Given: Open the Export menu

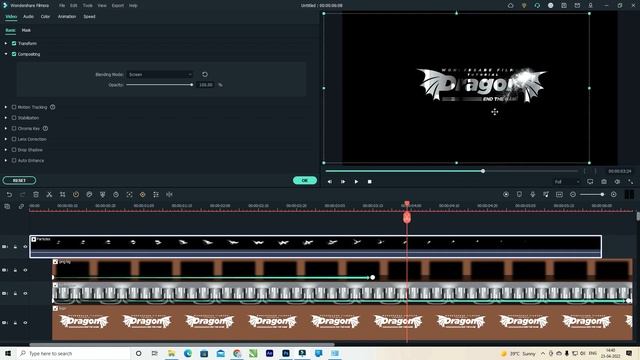Looking at the screenshot, I should point(118,6).
